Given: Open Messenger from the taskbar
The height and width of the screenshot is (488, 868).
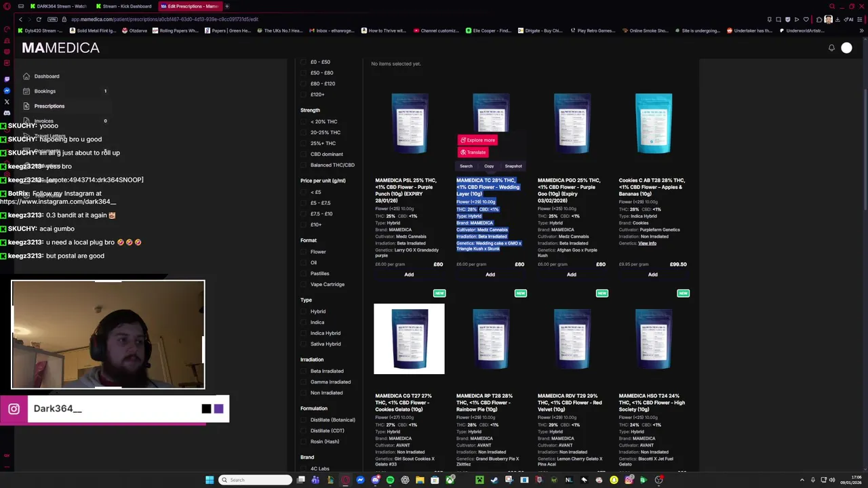Looking at the screenshot, I should (360, 480).
